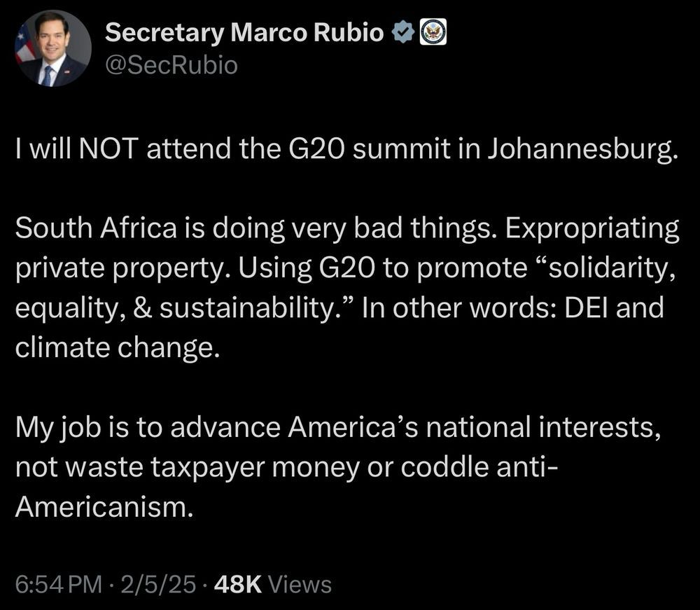Click the word Expropriating in the tweet
Screen dimensions: 700x610
coord(592,229)
